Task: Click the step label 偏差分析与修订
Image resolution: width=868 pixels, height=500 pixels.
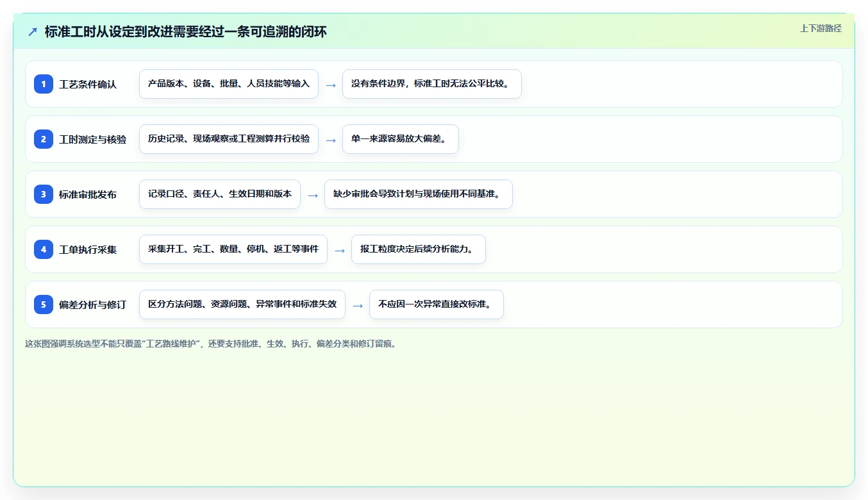Action: (x=92, y=305)
